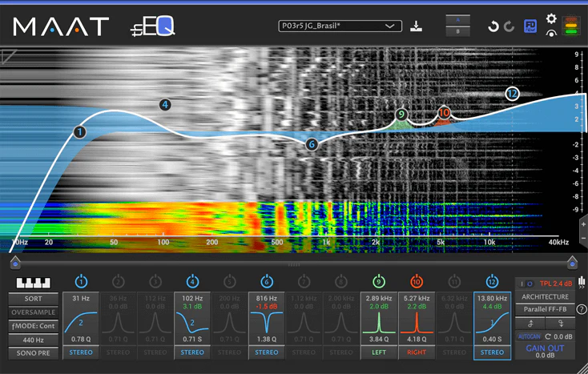Click the SONO PRE button
Viewport: 588px width, 374px height.
pos(34,353)
